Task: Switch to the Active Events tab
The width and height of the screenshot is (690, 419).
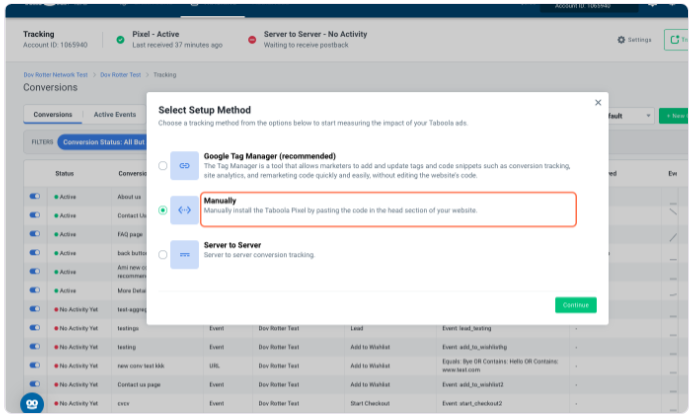Action: coord(115,114)
